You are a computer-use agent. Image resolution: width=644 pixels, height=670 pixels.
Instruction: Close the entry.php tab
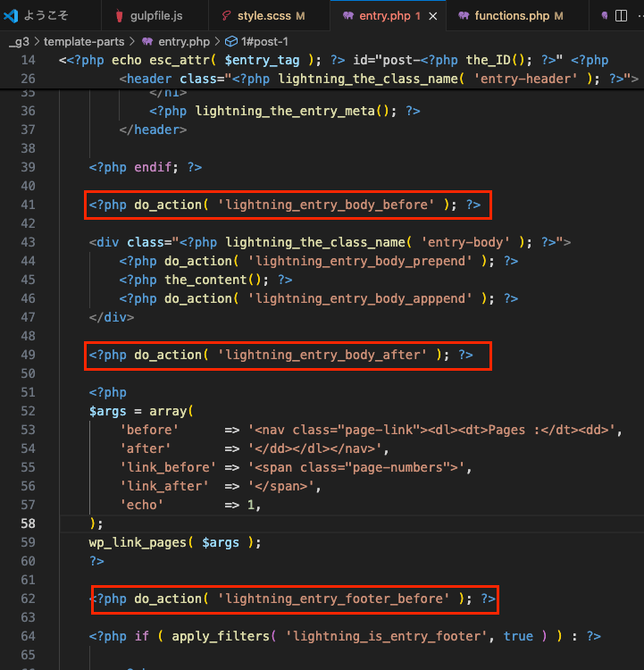(433, 16)
